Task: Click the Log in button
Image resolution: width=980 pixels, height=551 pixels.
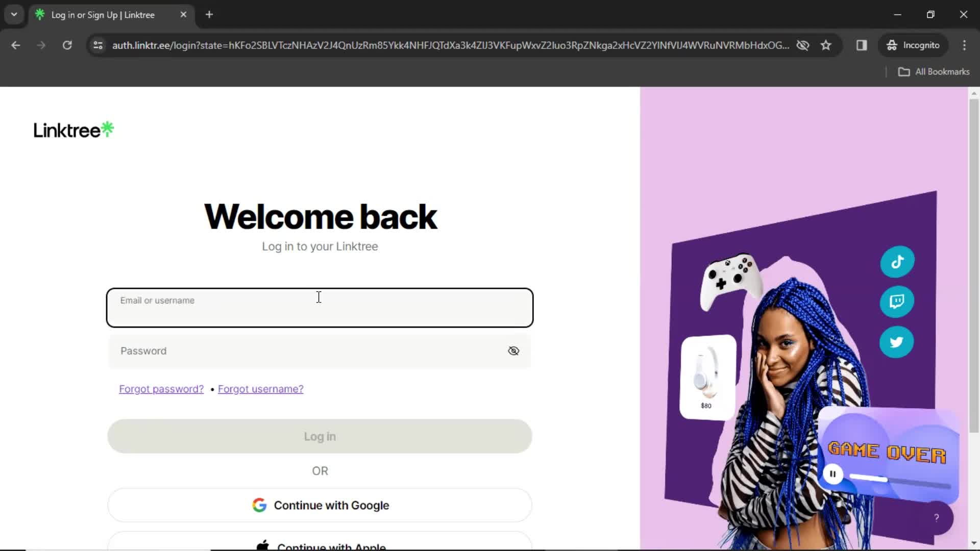Action: pyautogui.click(x=320, y=437)
